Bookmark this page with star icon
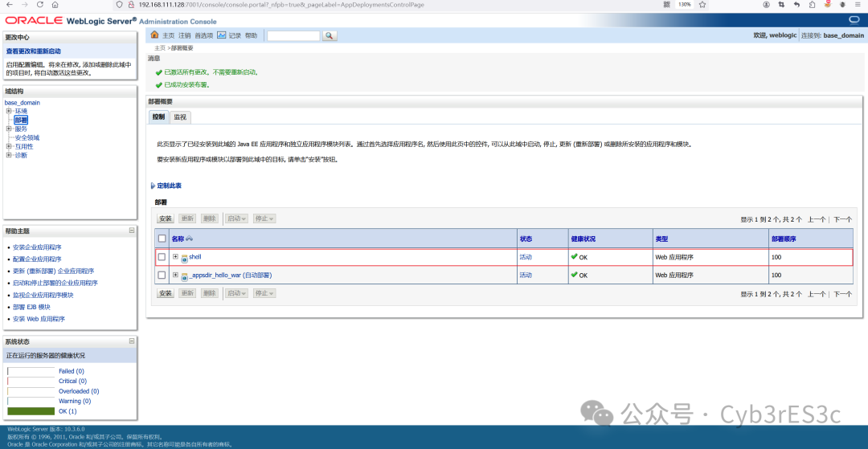Screen dimensions: 868x449 [702, 5]
